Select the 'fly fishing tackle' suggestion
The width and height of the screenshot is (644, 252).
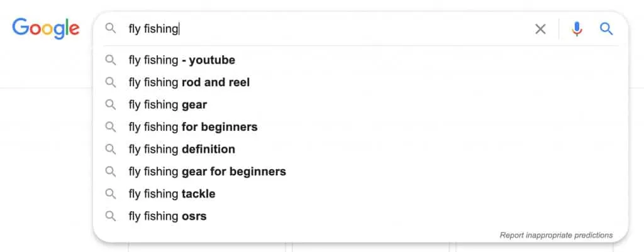(x=360, y=194)
